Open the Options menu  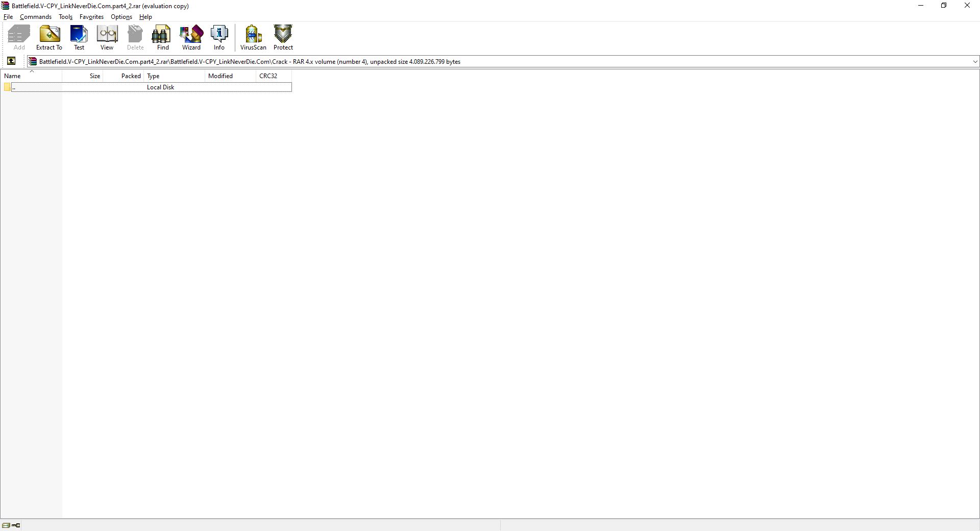coord(121,17)
